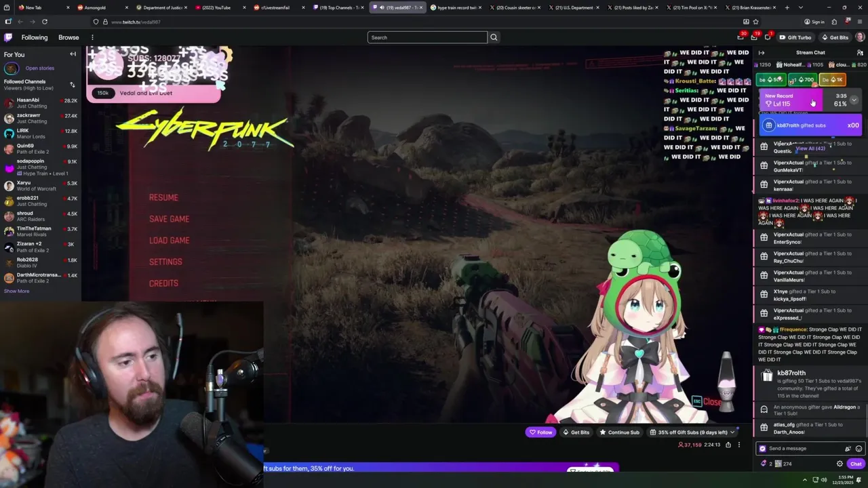The height and width of the screenshot is (488, 868).
Task: Open a new browser tab with plus
Action: point(787,7)
